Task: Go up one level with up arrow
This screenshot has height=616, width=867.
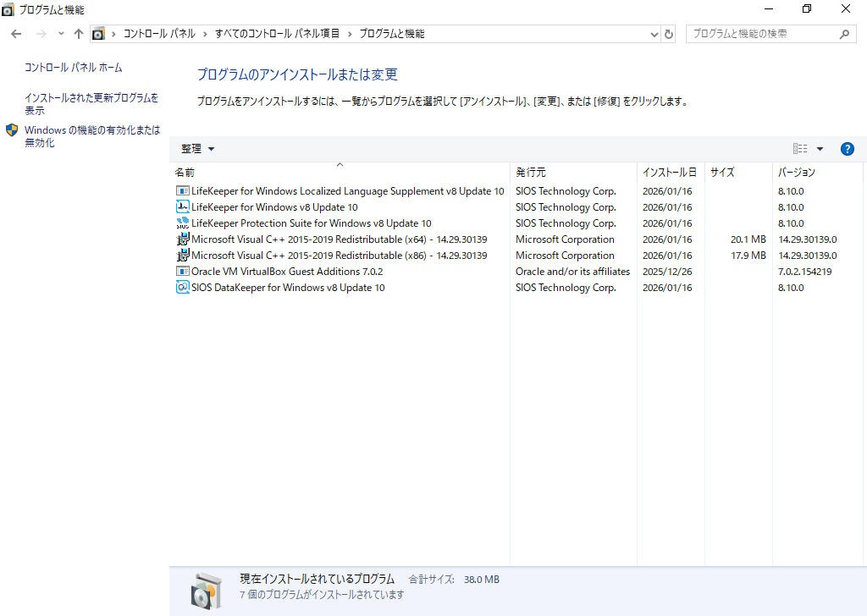Action: [x=78, y=34]
